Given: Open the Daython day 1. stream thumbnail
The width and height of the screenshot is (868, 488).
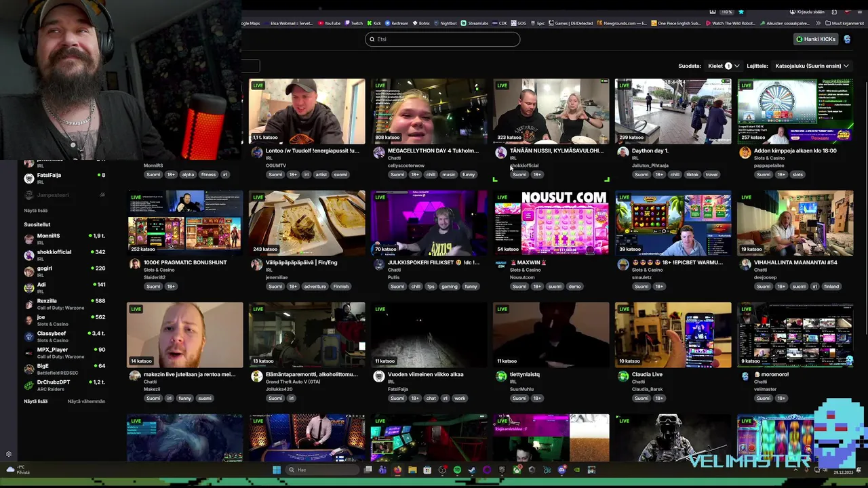Looking at the screenshot, I should (673, 111).
